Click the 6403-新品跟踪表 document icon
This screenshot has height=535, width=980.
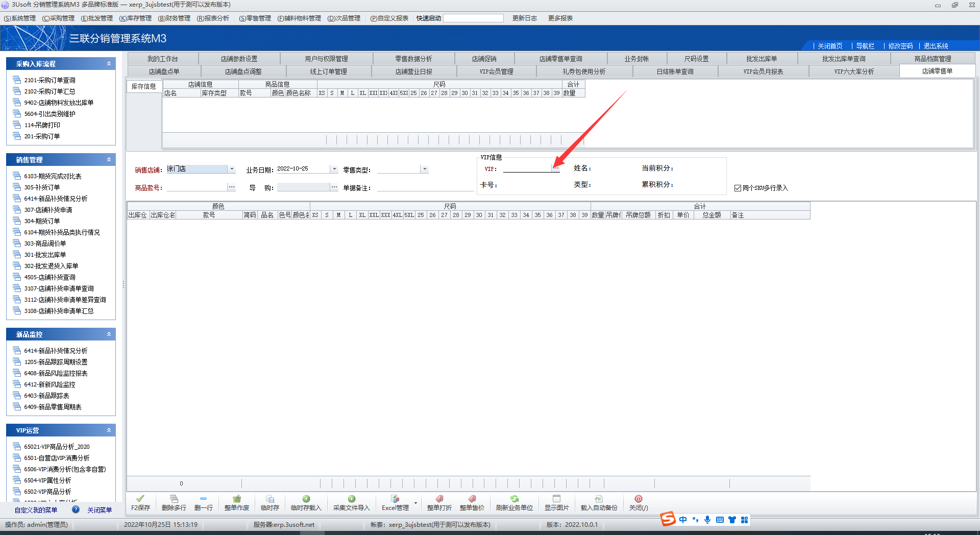(17, 395)
